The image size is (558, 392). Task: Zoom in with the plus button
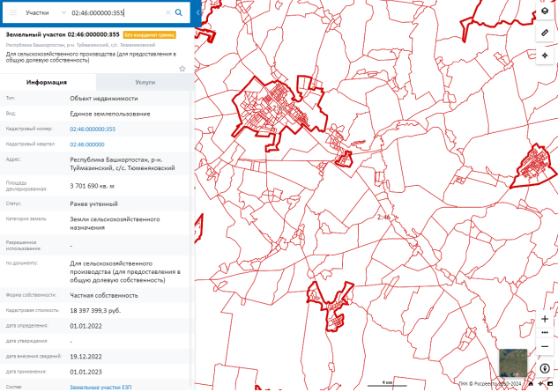[545, 319]
